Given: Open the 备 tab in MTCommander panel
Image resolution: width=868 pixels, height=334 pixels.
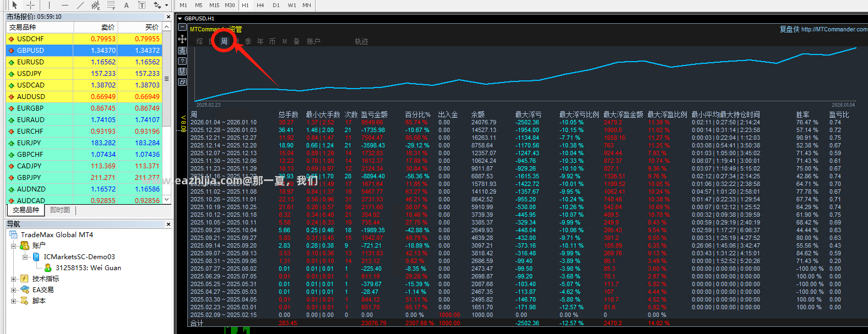Looking at the screenshot, I should (297, 41).
